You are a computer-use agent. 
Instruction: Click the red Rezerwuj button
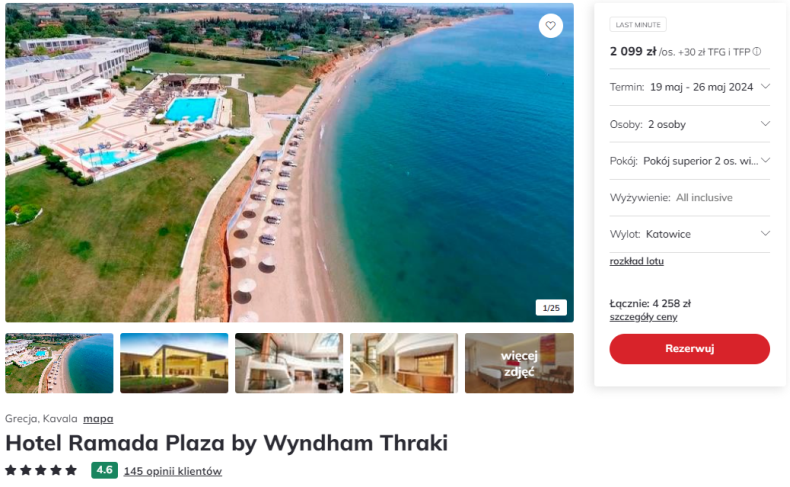pyautogui.click(x=689, y=349)
